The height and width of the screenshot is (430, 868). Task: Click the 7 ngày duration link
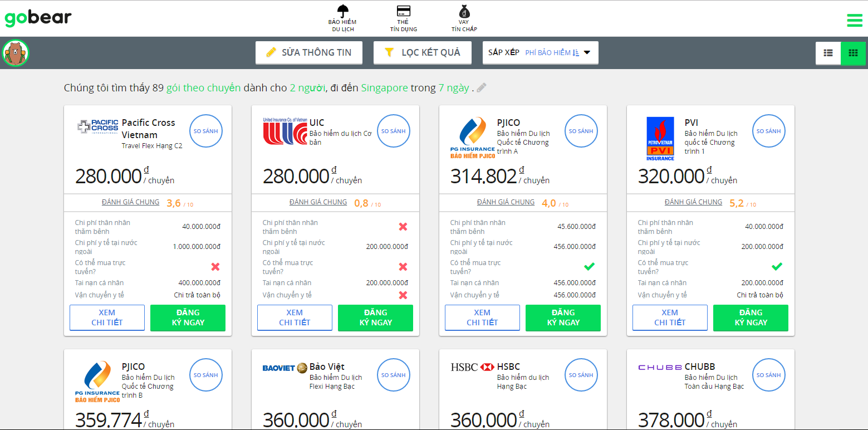pos(454,88)
